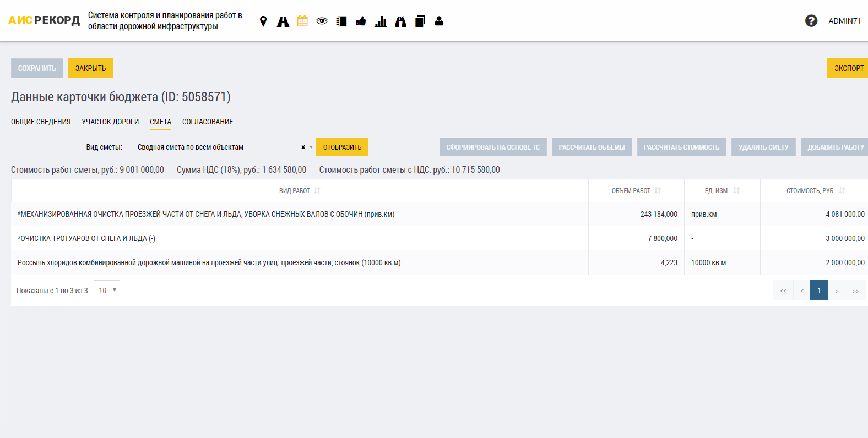
Task: Open the thumbs-up approval icon
Action: [361, 21]
